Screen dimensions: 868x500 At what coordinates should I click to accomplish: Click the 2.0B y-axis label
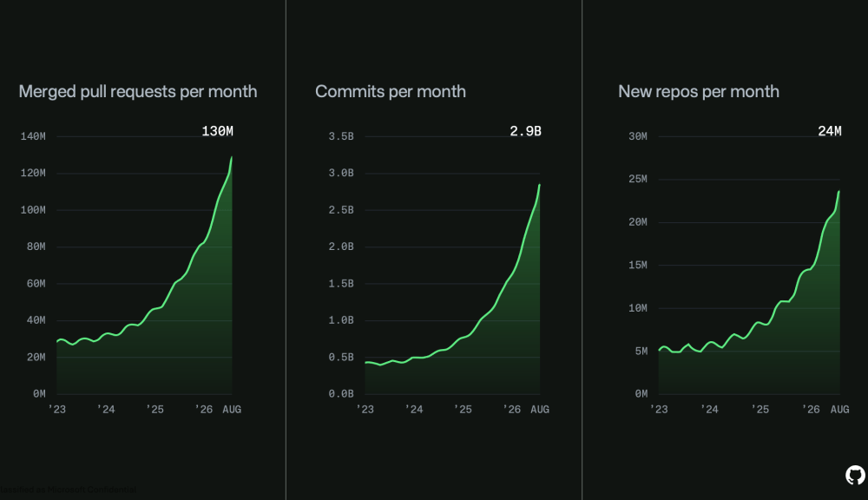click(341, 247)
